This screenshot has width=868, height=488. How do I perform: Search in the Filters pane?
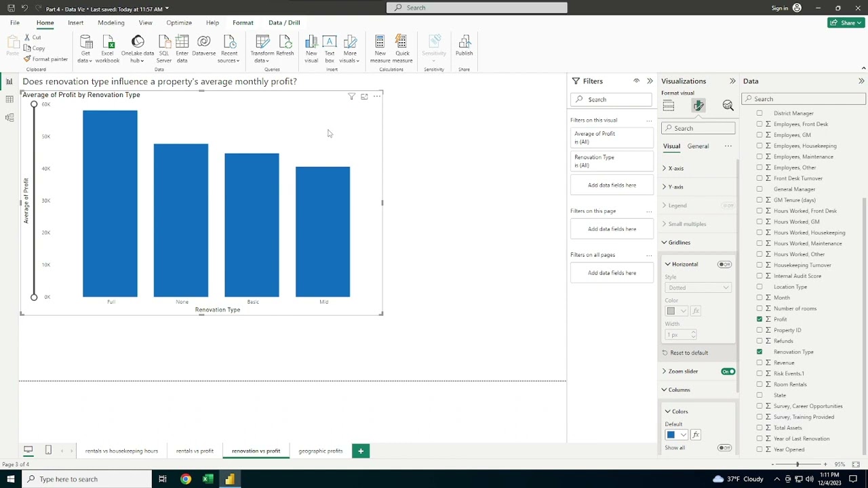point(611,100)
